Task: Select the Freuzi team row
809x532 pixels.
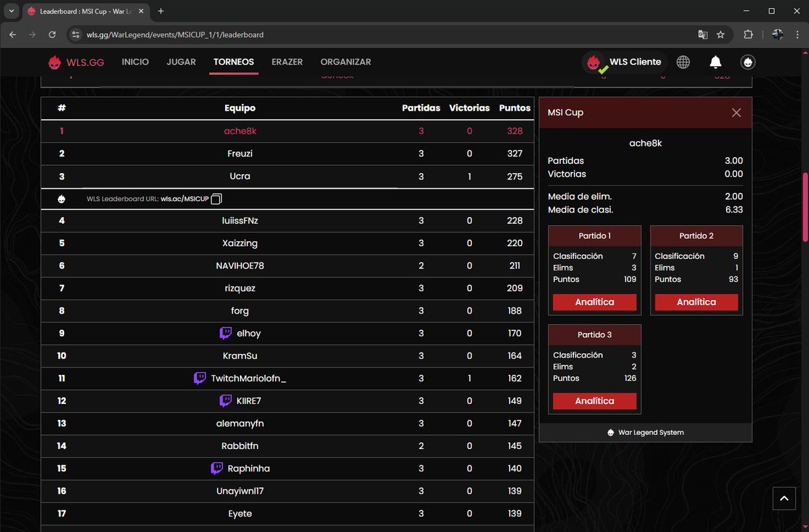Action: tap(287, 154)
